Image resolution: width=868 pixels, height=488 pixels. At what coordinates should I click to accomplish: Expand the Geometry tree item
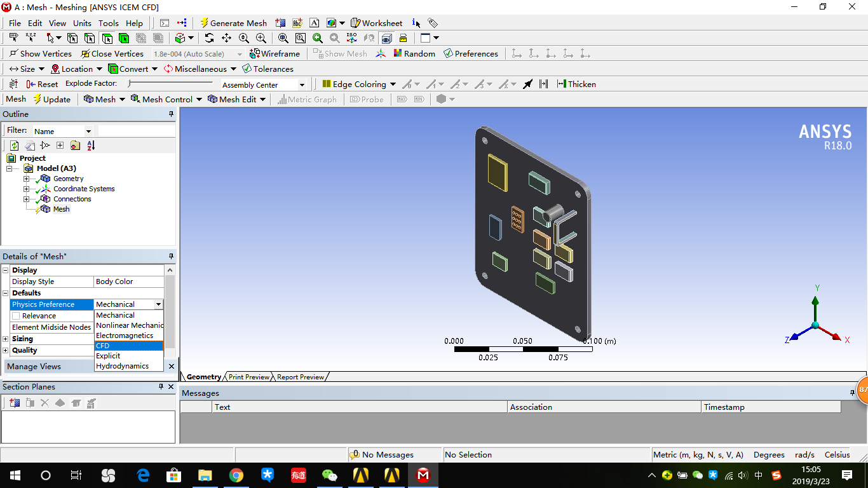26,179
